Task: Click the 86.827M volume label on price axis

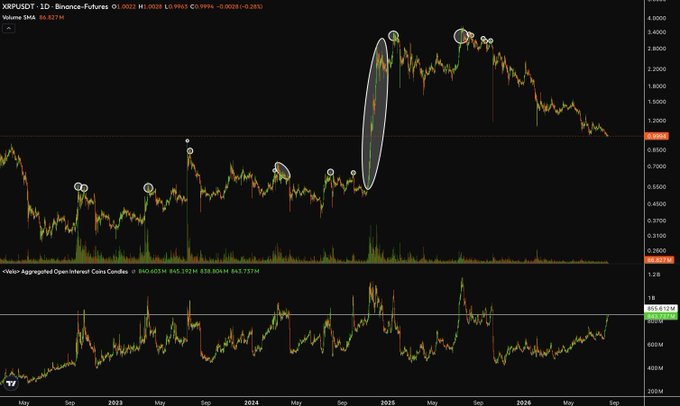Action: coord(659,260)
